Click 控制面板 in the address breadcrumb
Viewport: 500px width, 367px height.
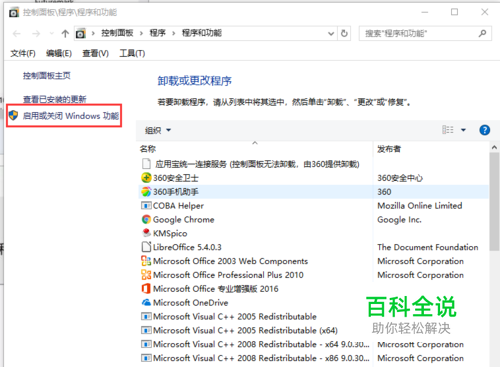117,33
